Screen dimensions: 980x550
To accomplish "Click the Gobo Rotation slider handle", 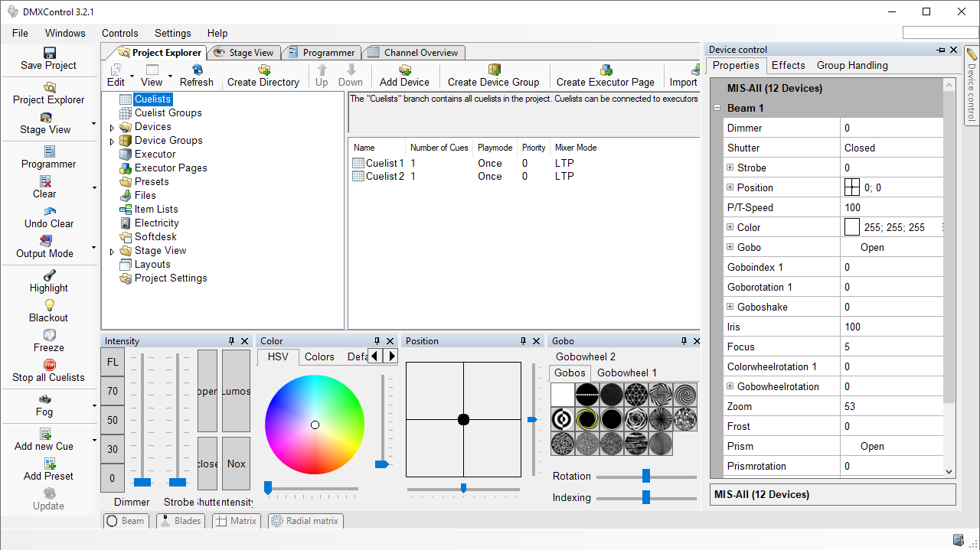I will tap(646, 476).
